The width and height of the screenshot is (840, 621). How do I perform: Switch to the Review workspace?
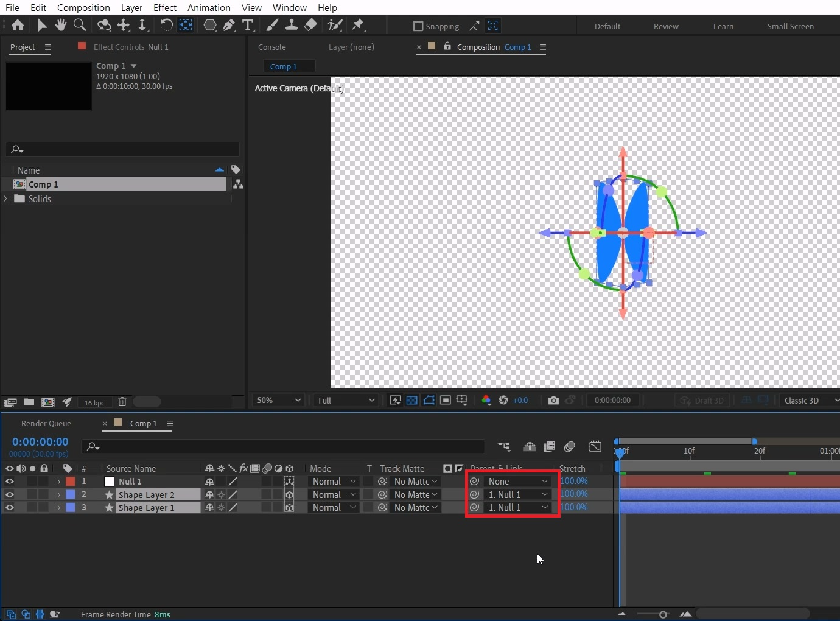[x=666, y=27]
